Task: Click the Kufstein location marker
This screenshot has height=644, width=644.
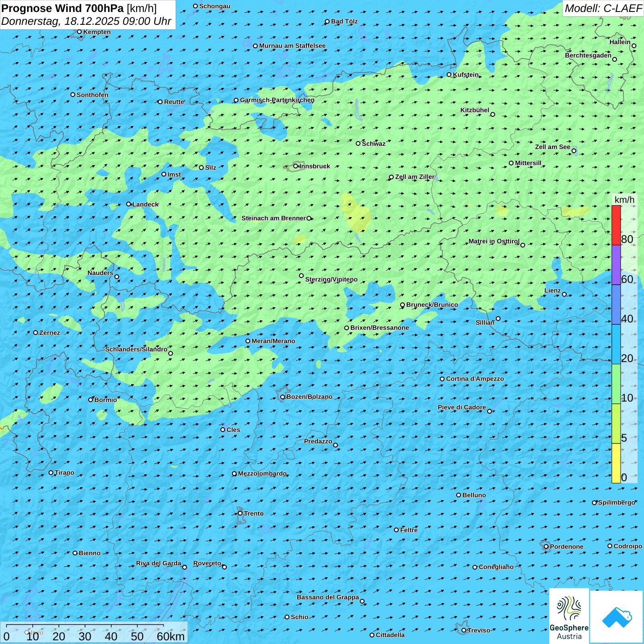Action: click(449, 75)
